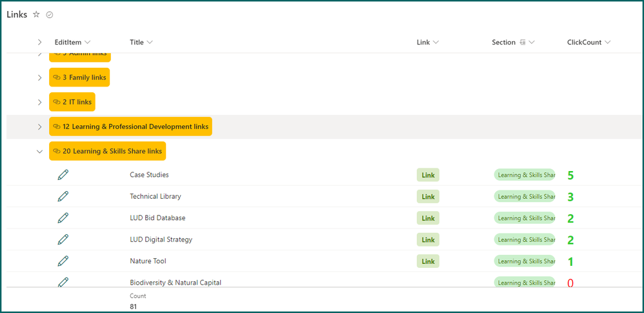Click the Count total 81 in footer
This screenshot has height=313, width=644.
coord(134,307)
